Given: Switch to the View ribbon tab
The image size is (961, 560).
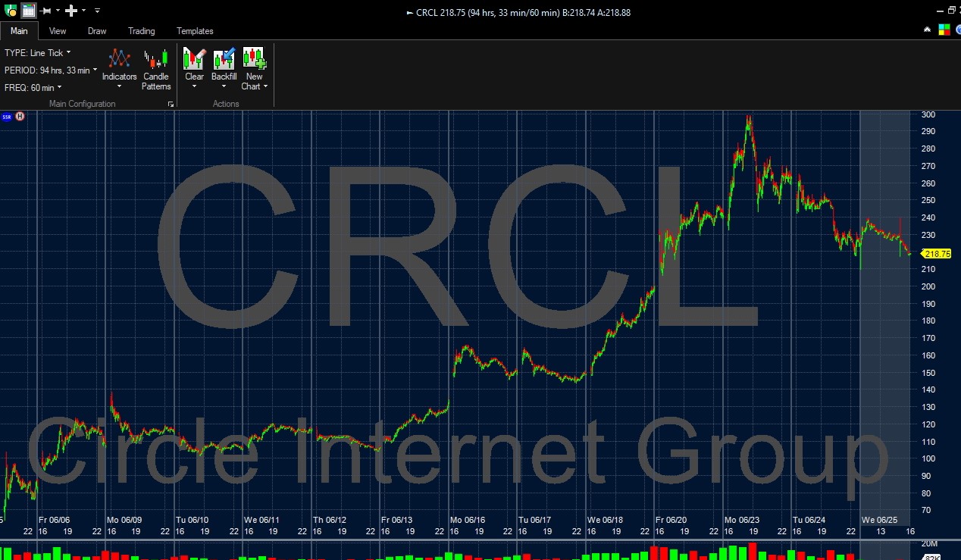Looking at the screenshot, I should pos(58,31).
